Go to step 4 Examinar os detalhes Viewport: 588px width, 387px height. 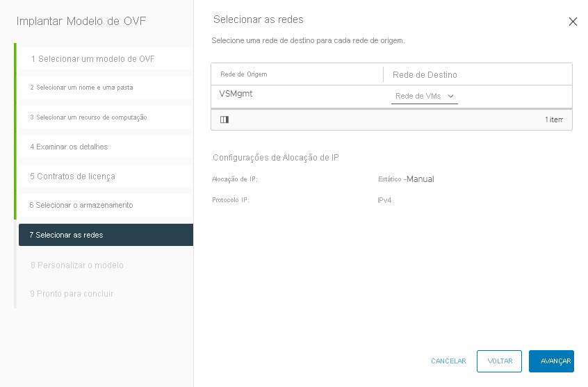click(x=106, y=147)
